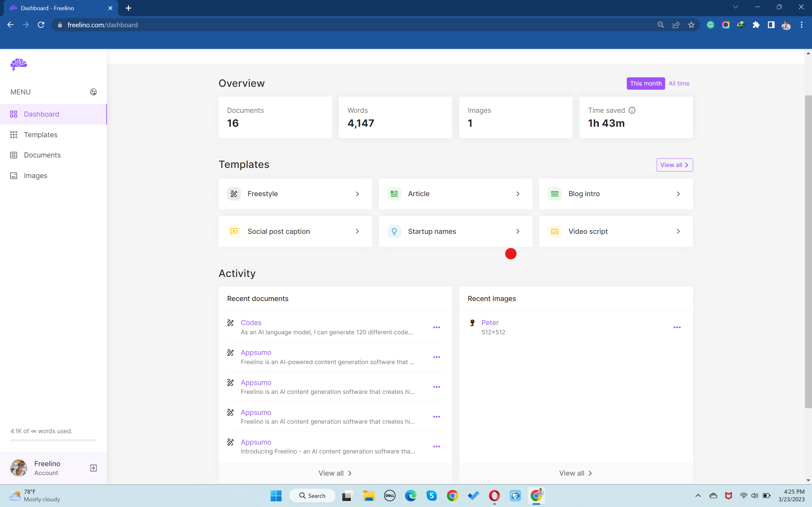Viewport: 812px width, 507px height.
Task: Click the theme icon next to MENU
Action: click(x=93, y=92)
